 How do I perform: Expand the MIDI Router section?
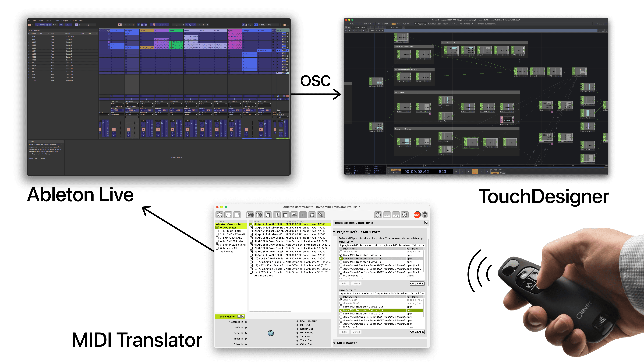[x=334, y=343]
